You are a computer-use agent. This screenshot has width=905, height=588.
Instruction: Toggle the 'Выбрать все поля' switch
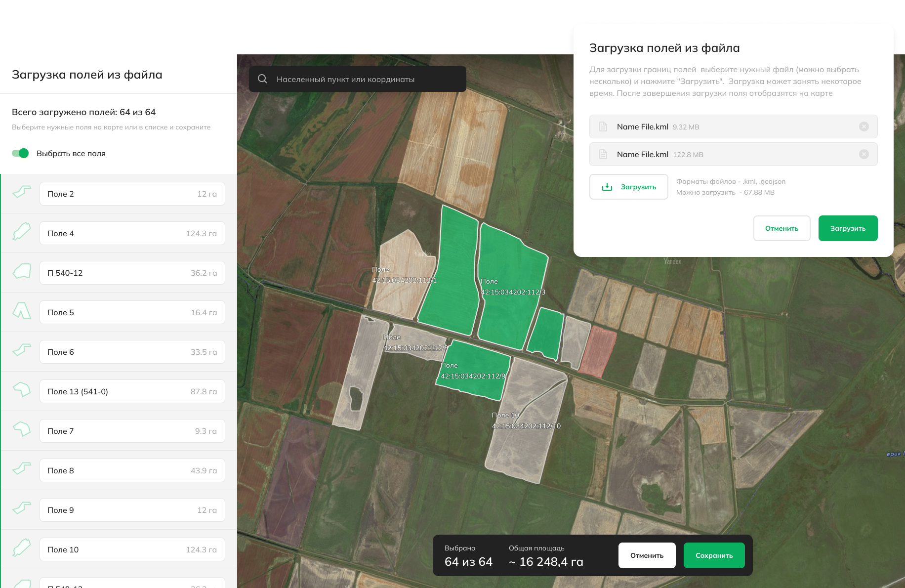[20, 153]
